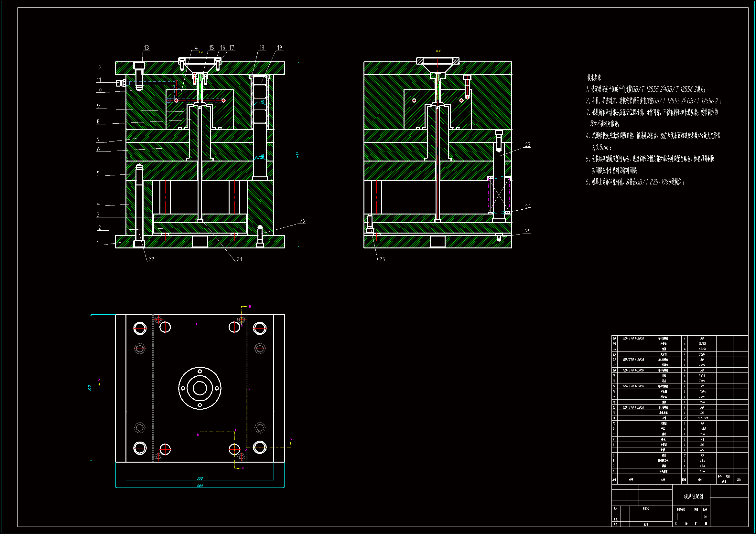The width and height of the screenshot is (756, 534).
Task: Select the vertical 350 dimension of plan view
Action: tap(89, 388)
